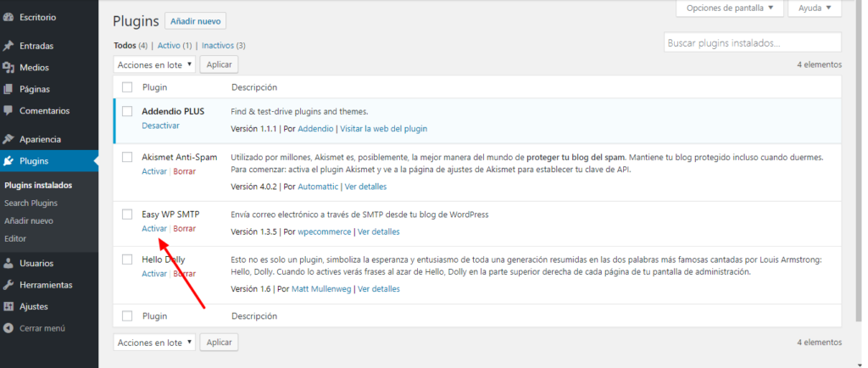Click the Comentarios speech bubble icon
The height and width of the screenshot is (368, 868).
(8, 111)
